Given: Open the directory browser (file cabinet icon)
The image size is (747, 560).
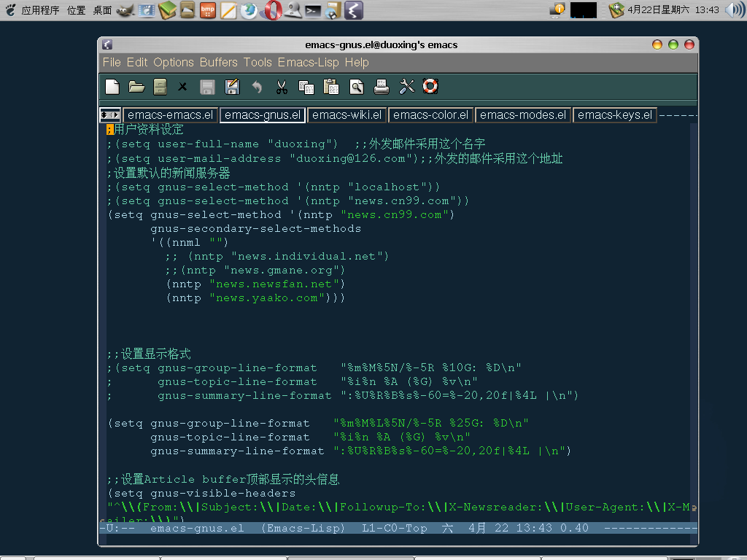Looking at the screenshot, I should (160, 87).
